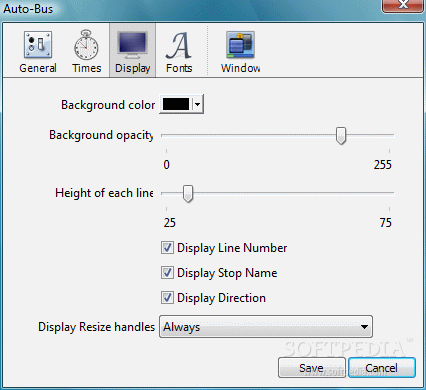This screenshot has width=426, height=390.
Task: Click the Background opacity label
Action: click(x=101, y=135)
